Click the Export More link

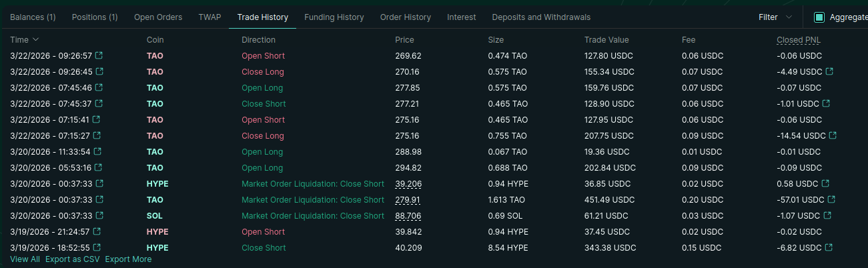coord(128,259)
